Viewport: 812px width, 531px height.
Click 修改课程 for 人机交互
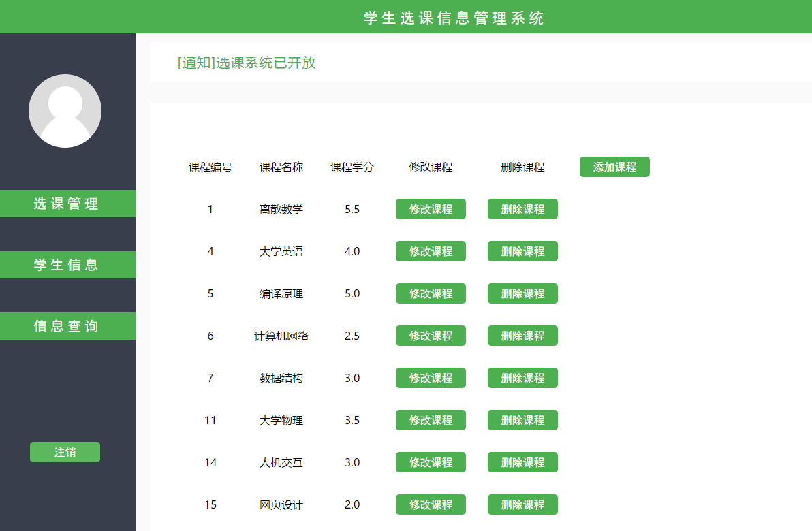click(x=431, y=462)
